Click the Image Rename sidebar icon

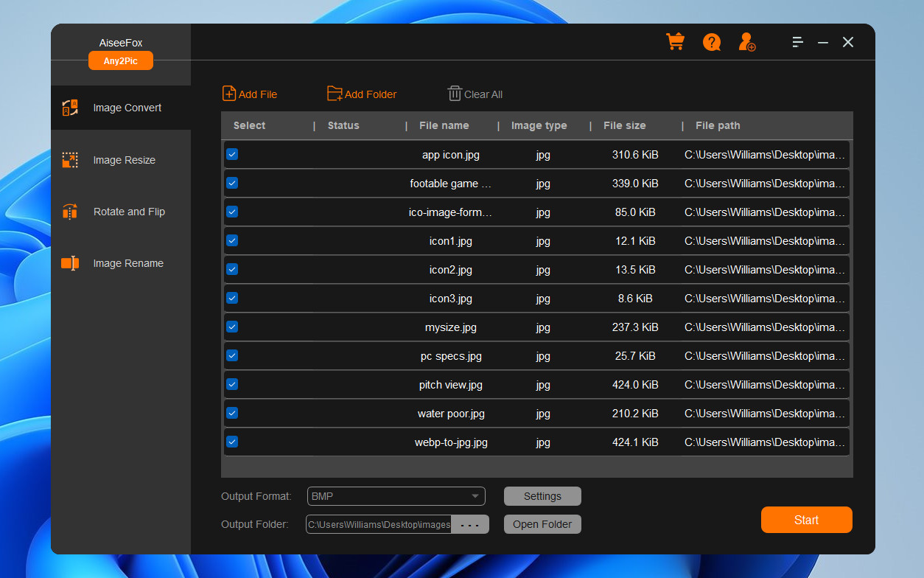[70, 263]
